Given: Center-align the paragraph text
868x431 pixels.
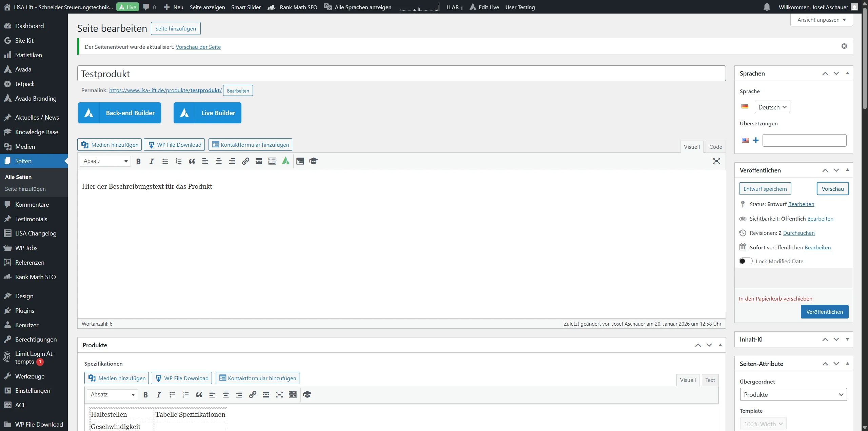Looking at the screenshot, I should 218,161.
